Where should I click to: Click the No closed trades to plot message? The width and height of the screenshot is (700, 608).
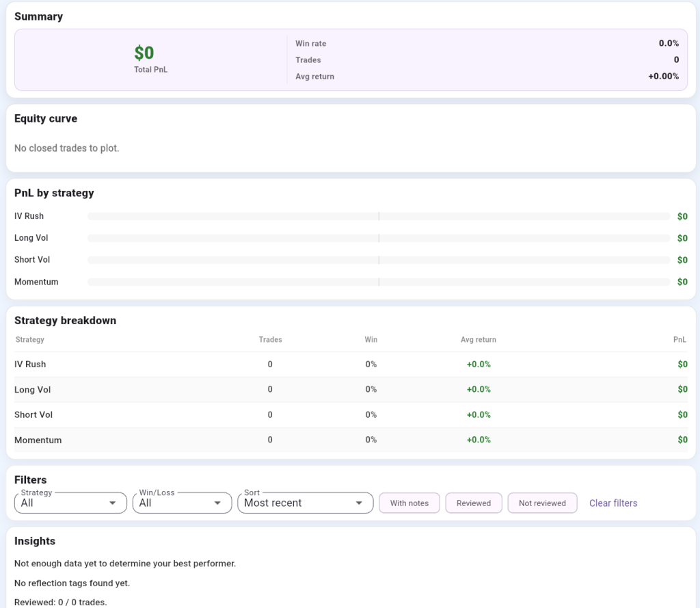coord(66,148)
